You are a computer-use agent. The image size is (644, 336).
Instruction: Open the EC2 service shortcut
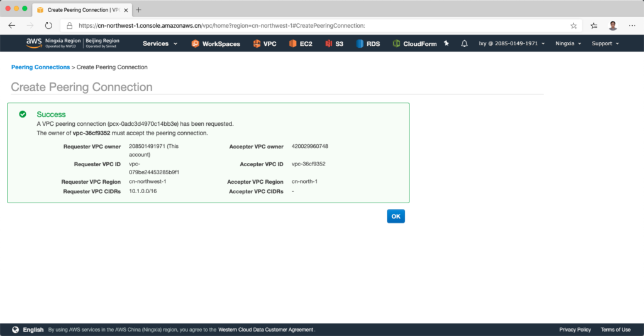tap(301, 43)
